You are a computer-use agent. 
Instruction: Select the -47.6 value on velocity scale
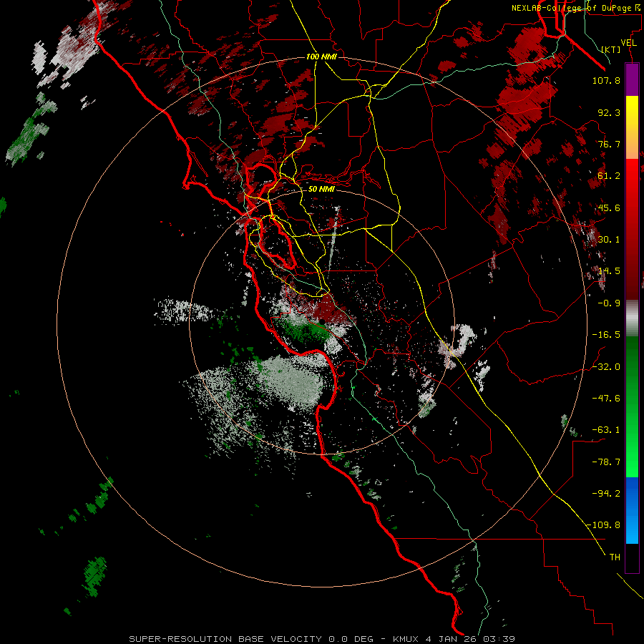click(x=606, y=399)
